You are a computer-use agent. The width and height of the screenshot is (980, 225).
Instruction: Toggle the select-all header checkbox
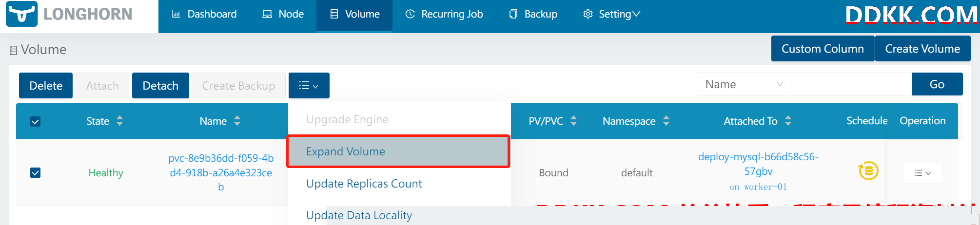tap(36, 121)
